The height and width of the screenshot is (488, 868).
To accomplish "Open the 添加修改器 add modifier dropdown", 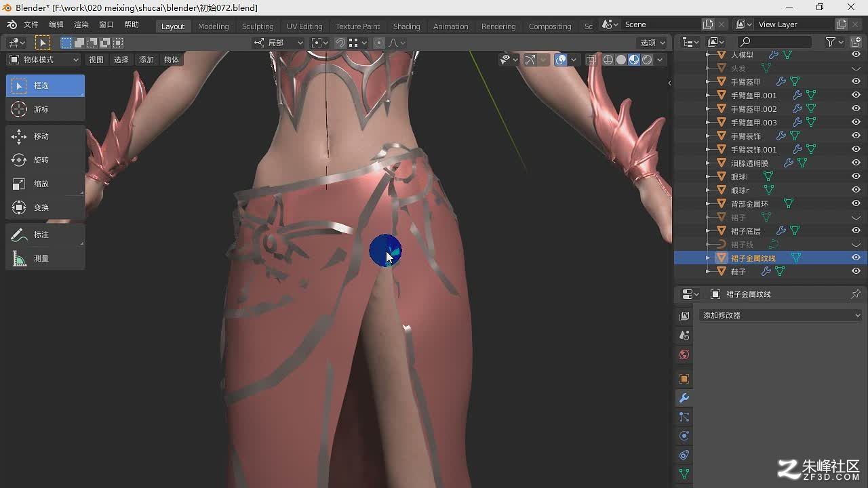I will point(781,315).
